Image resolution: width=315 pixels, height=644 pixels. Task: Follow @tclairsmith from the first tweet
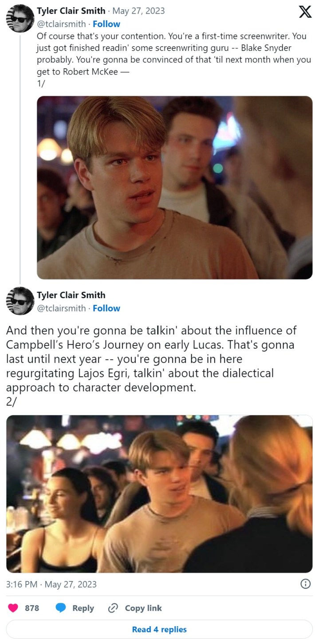[x=106, y=24]
